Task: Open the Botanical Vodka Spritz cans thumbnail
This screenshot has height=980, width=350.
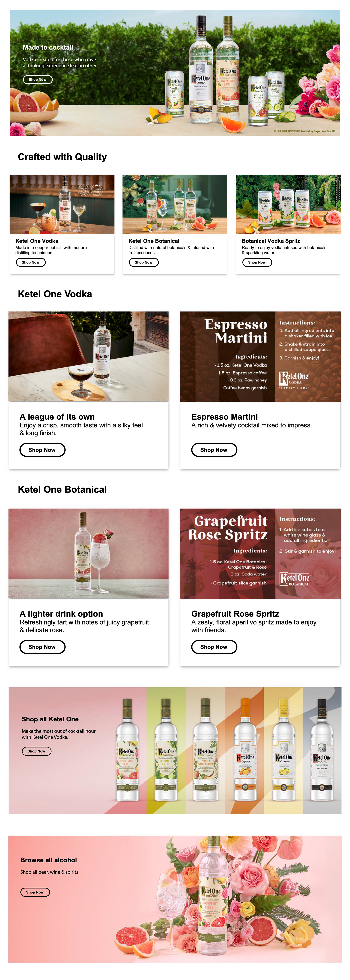Action: [288, 204]
